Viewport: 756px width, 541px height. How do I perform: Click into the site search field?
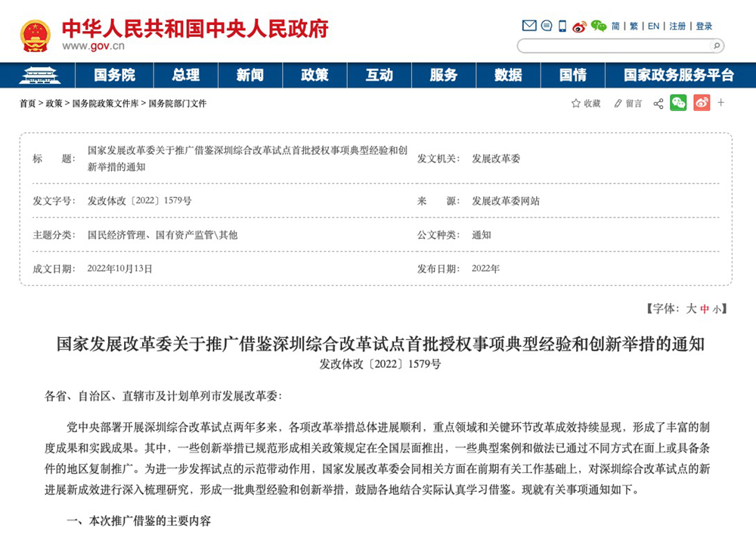[612, 46]
